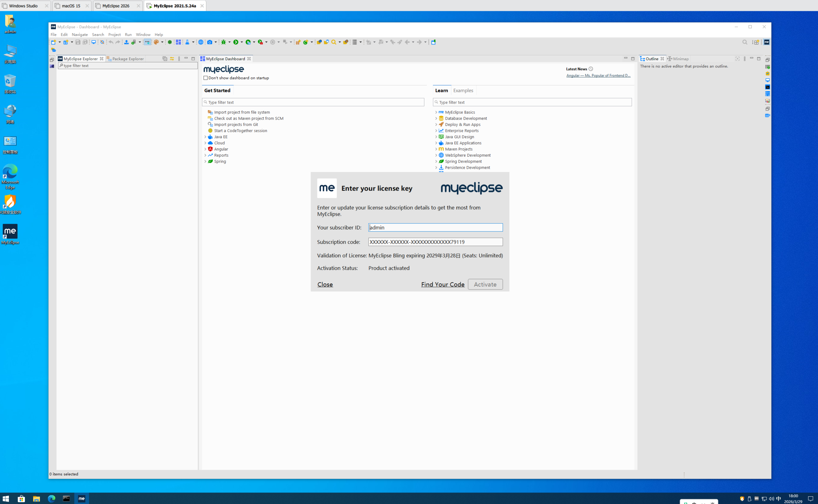Open the Window menu

(x=143, y=35)
